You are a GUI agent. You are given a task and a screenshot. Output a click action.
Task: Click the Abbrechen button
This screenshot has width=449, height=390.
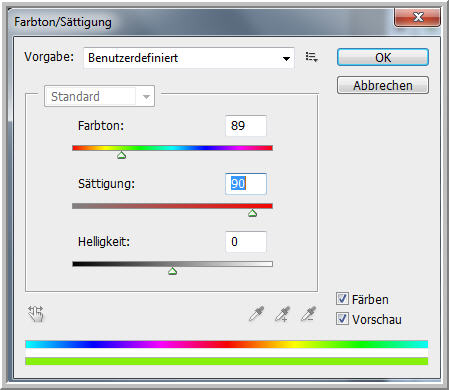click(383, 85)
